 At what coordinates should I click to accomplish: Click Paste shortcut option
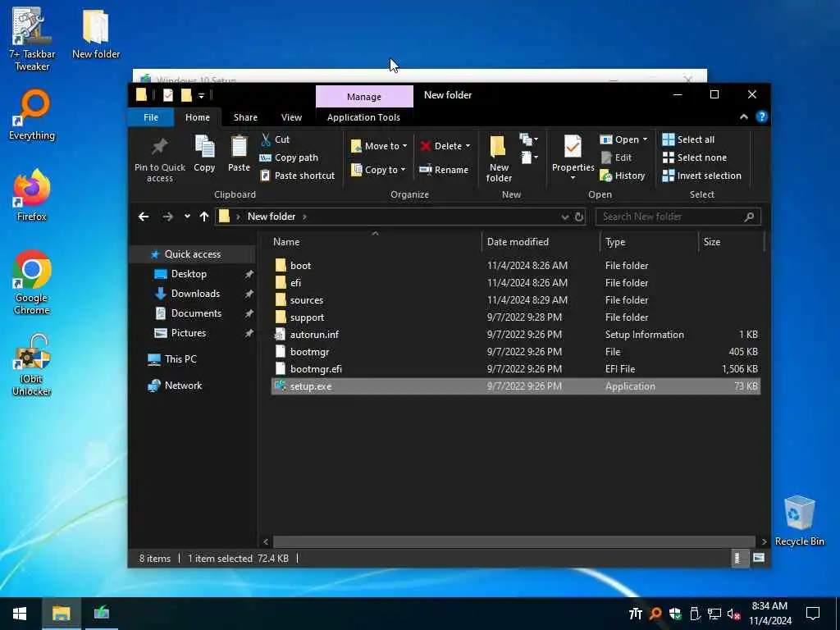pyautogui.click(x=297, y=176)
